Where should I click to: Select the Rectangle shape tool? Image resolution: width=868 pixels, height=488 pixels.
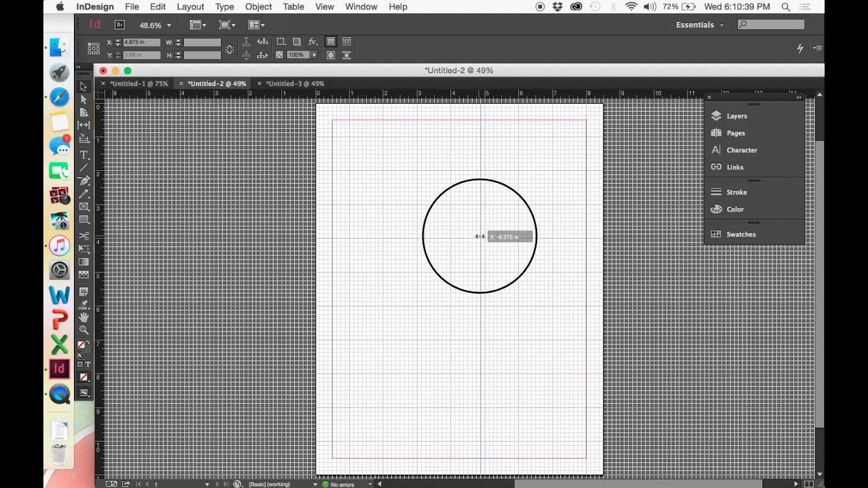84,220
